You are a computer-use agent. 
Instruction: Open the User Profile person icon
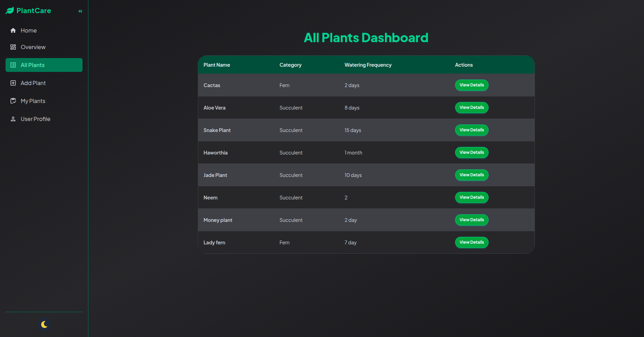click(13, 119)
